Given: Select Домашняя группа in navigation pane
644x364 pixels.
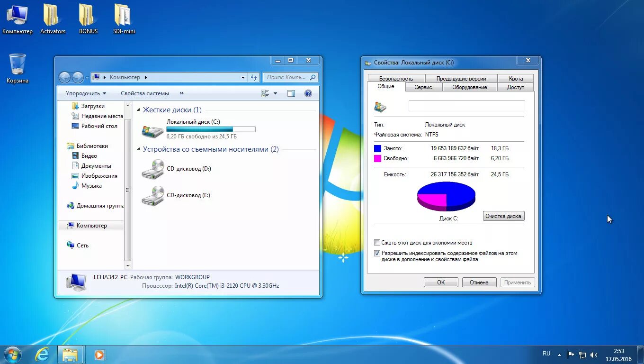Looking at the screenshot, I should tap(95, 206).
